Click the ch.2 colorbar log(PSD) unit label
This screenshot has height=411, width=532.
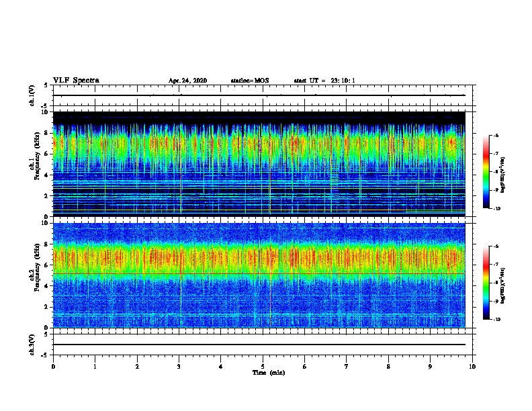[x=503, y=286]
